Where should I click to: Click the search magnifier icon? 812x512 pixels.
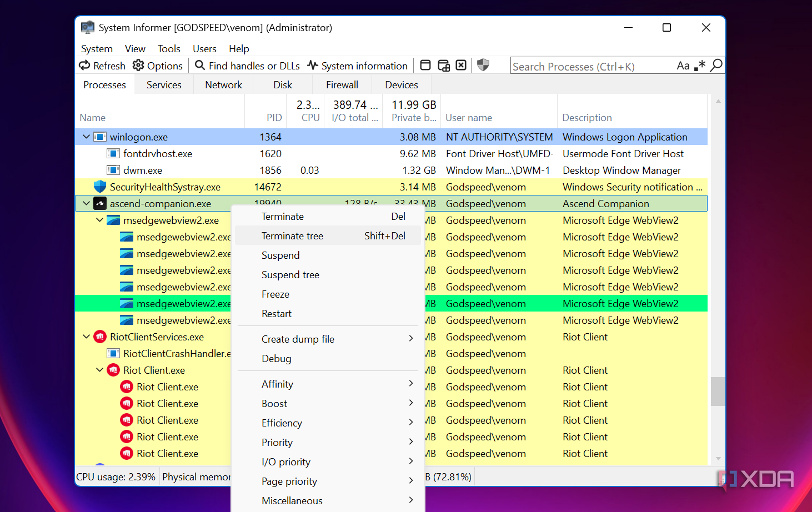716,66
